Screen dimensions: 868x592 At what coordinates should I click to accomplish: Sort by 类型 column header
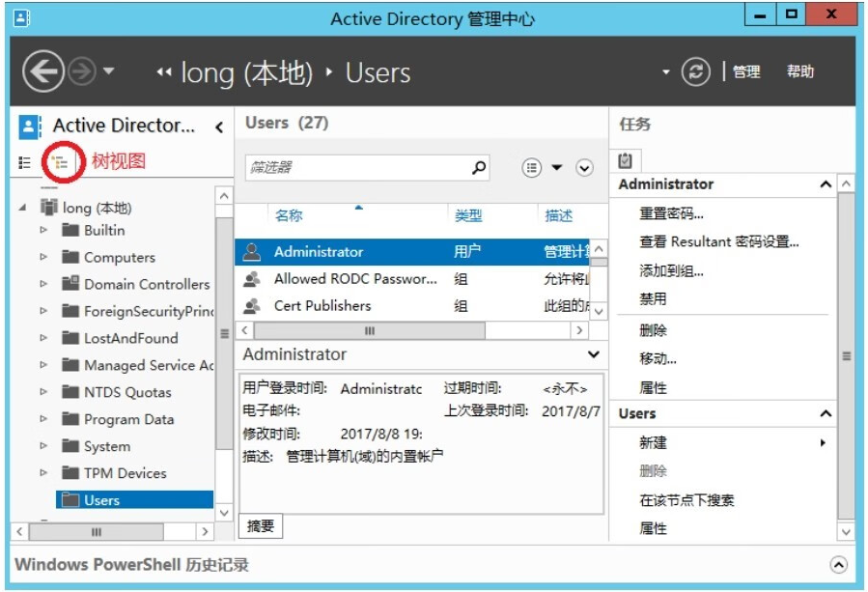tap(468, 215)
